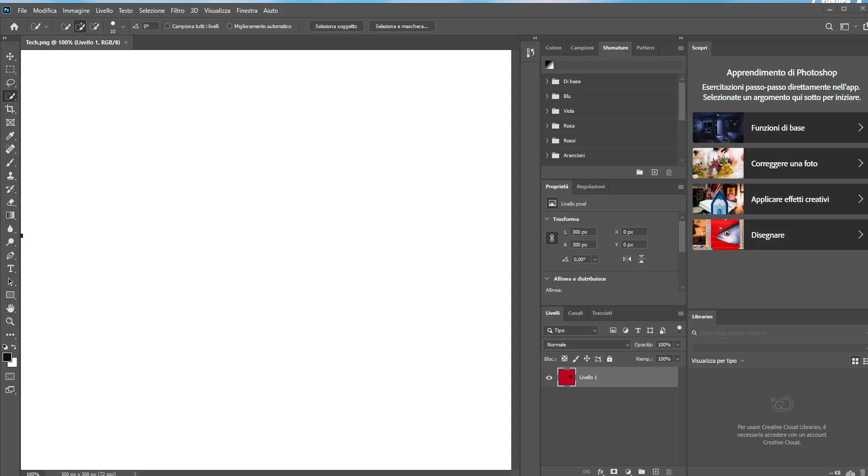Viewport: 868px width, 476px height.
Task: Enable Miglioramento automatico checkbox
Action: [x=229, y=26]
